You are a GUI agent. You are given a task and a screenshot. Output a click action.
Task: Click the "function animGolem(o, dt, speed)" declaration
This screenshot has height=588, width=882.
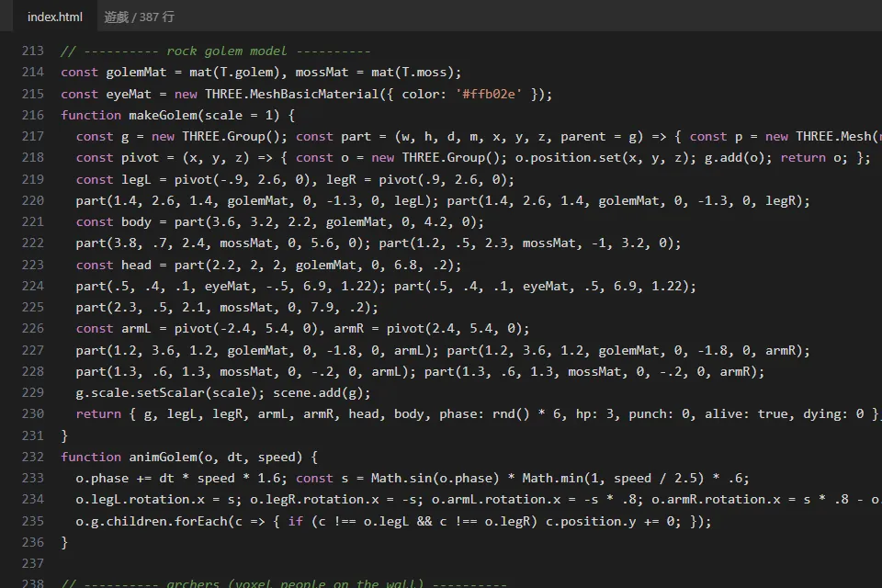point(181,457)
